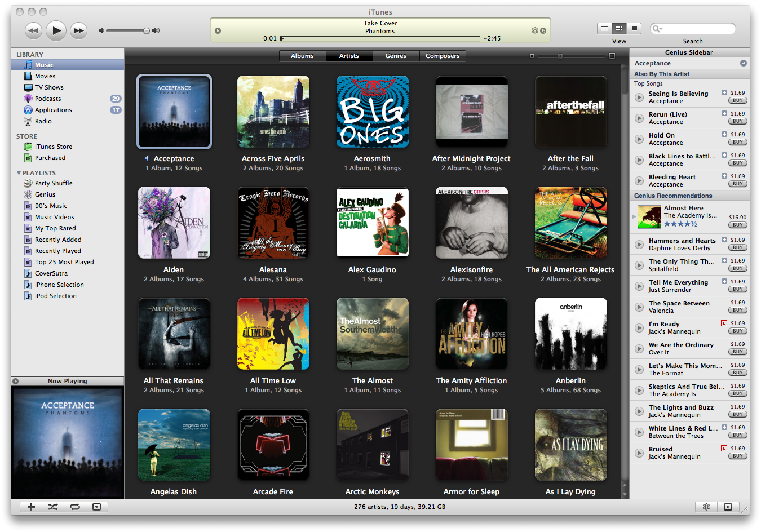
Task: Open the Genres tab
Action: click(x=395, y=56)
